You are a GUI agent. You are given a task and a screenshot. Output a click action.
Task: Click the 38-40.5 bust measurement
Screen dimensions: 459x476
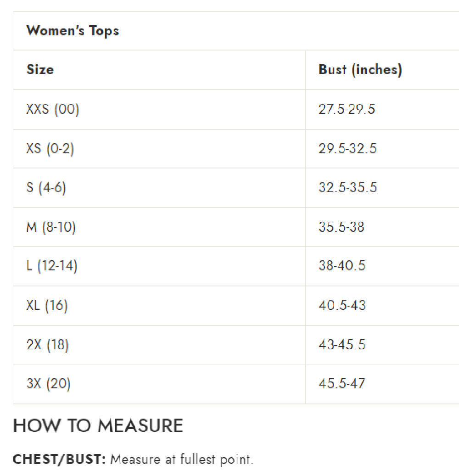(342, 266)
